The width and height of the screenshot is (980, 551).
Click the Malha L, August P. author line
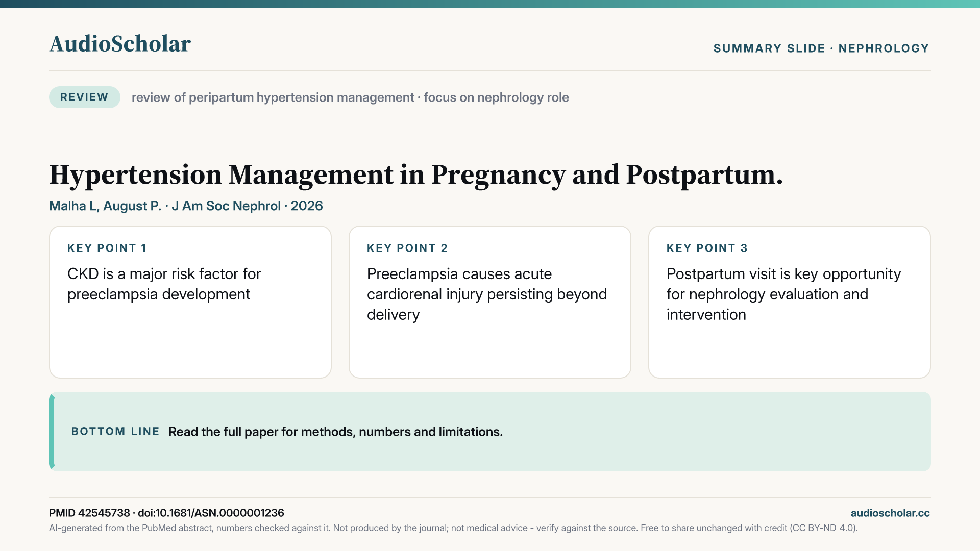[x=186, y=206]
